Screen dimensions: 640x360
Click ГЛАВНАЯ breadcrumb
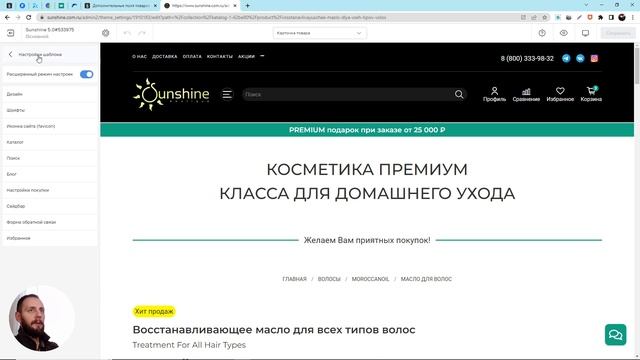coord(294,279)
